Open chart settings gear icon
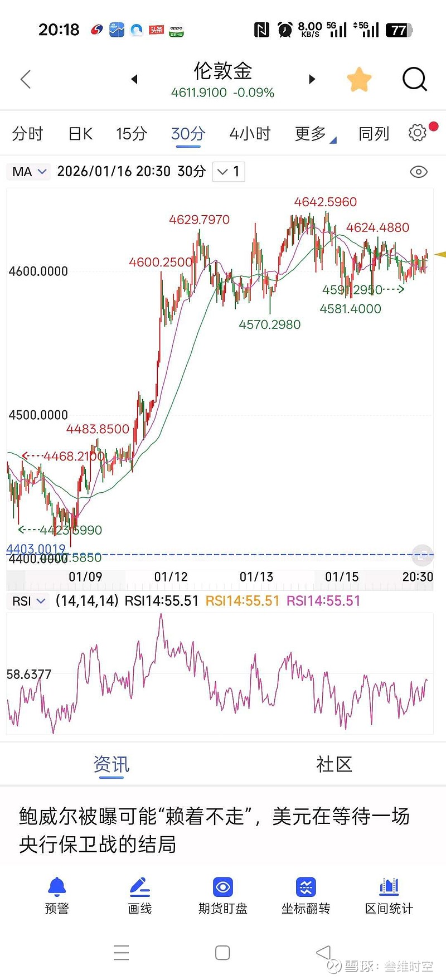 417,133
